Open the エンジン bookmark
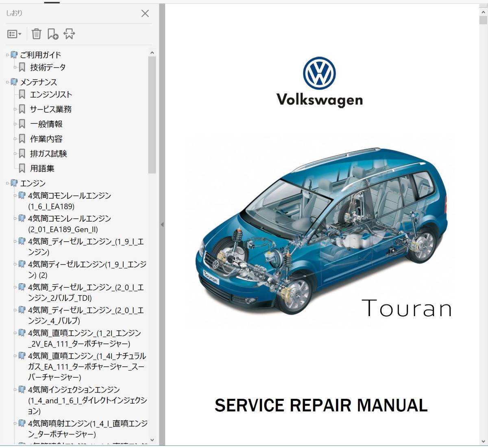The image size is (488, 448). (x=33, y=184)
